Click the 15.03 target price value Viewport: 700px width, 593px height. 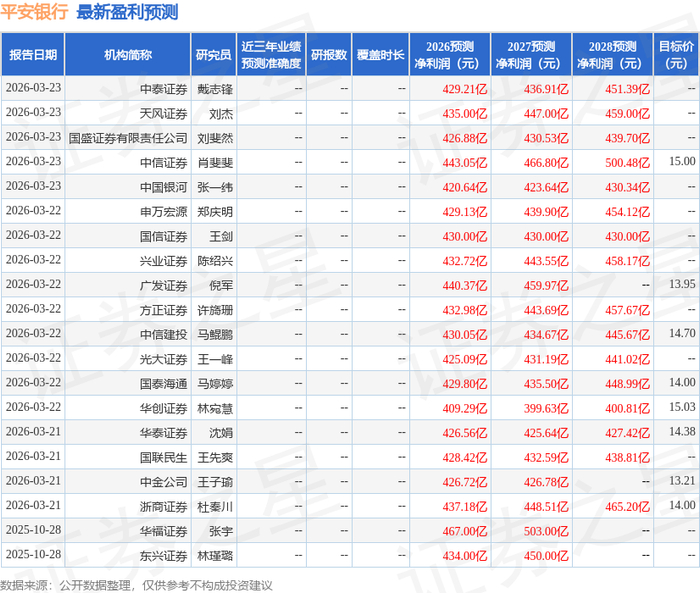tap(682, 407)
